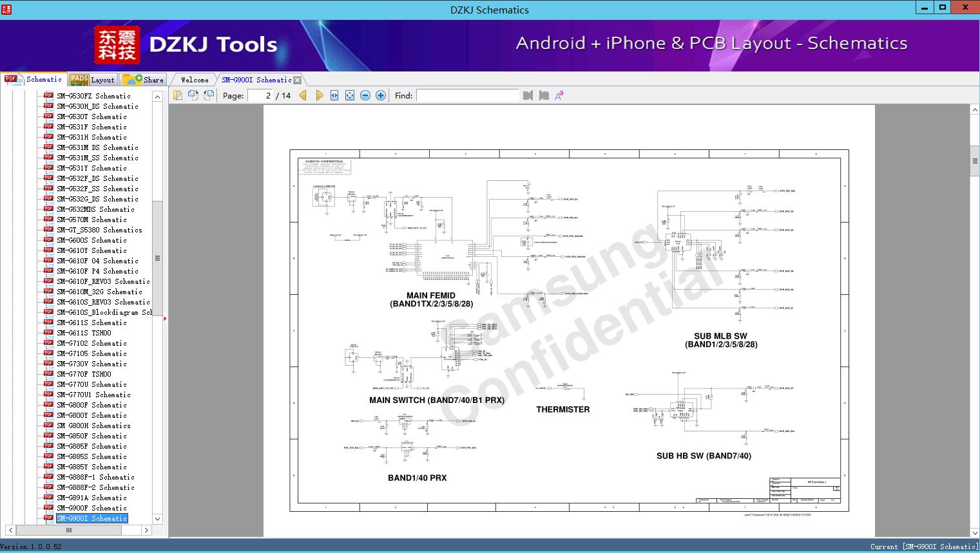The height and width of the screenshot is (553, 980).
Task: Close the SM-G900I Schematic tab
Action: pyautogui.click(x=298, y=80)
